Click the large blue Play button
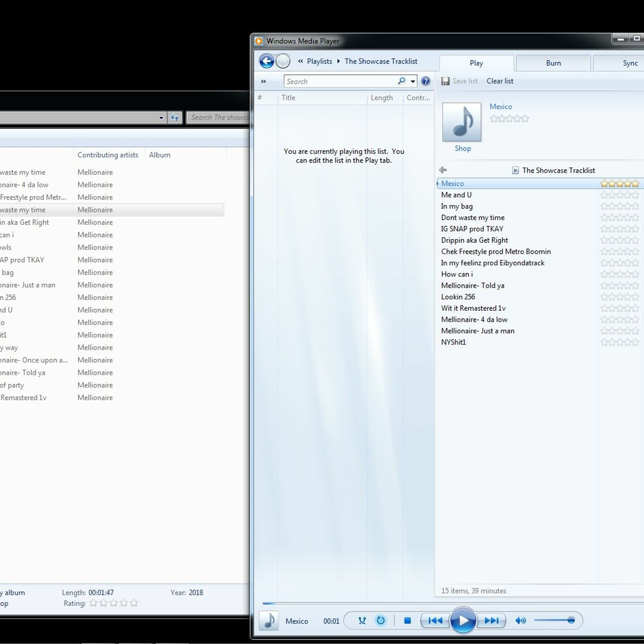The width and height of the screenshot is (644, 644). coord(463,620)
